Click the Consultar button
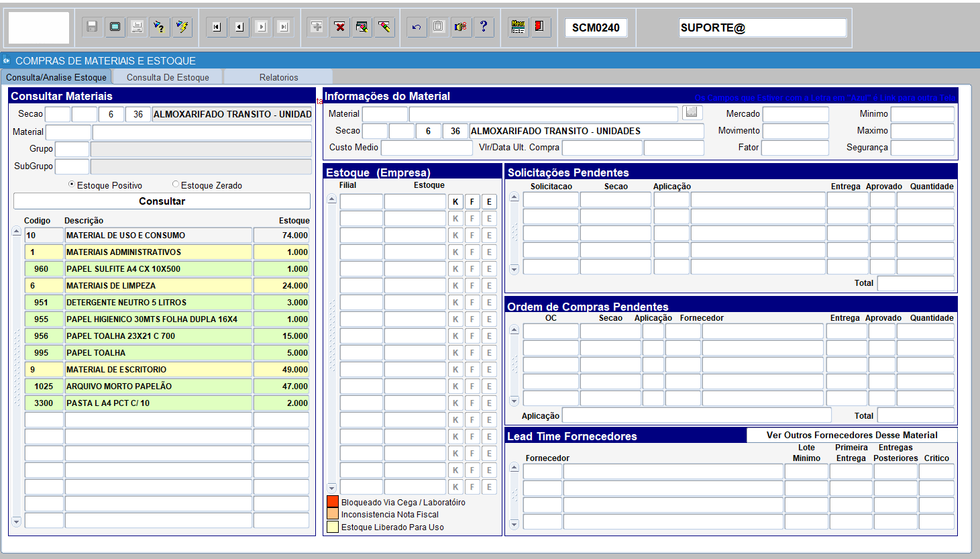The width and height of the screenshot is (980, 559). (162, 201)
